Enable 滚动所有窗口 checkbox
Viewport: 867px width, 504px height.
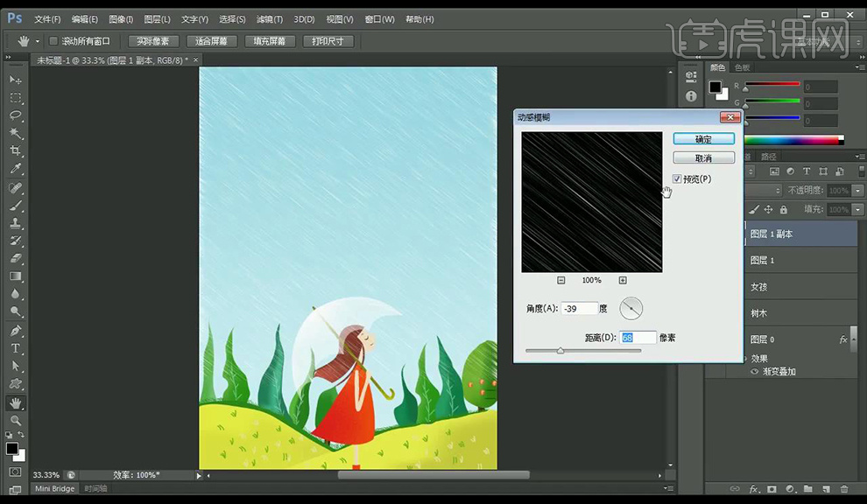53,41
